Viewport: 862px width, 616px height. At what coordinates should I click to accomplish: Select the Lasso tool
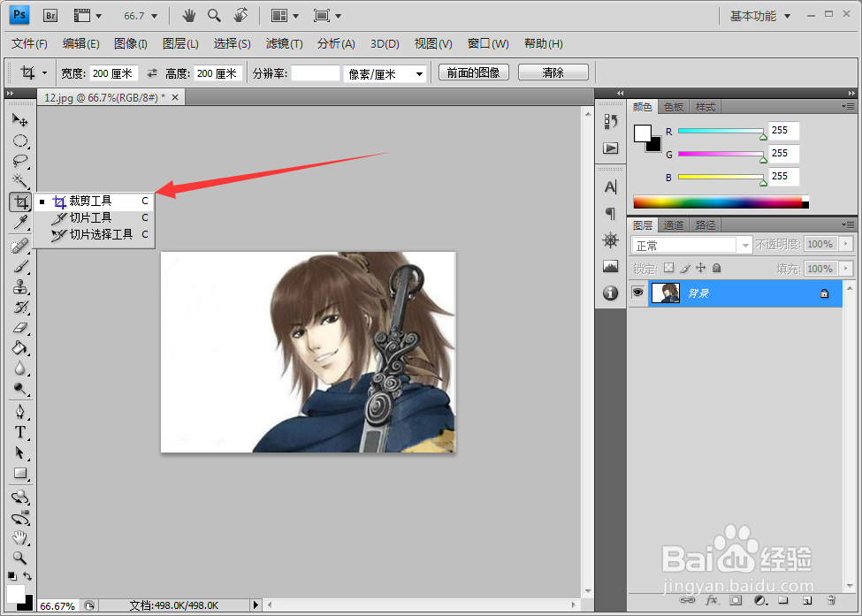pyautogui.click(x=20, y=161)
